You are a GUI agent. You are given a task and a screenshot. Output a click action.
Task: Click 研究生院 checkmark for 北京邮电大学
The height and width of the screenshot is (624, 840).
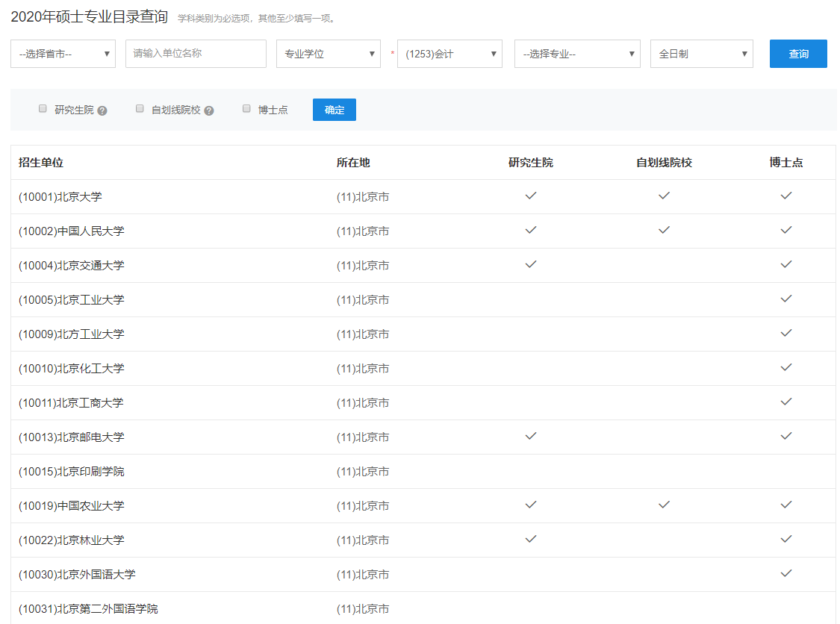[531, 436]
